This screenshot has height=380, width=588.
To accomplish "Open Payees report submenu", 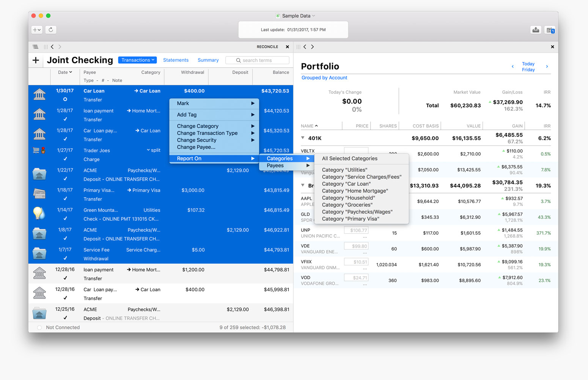I will point(286,166).
